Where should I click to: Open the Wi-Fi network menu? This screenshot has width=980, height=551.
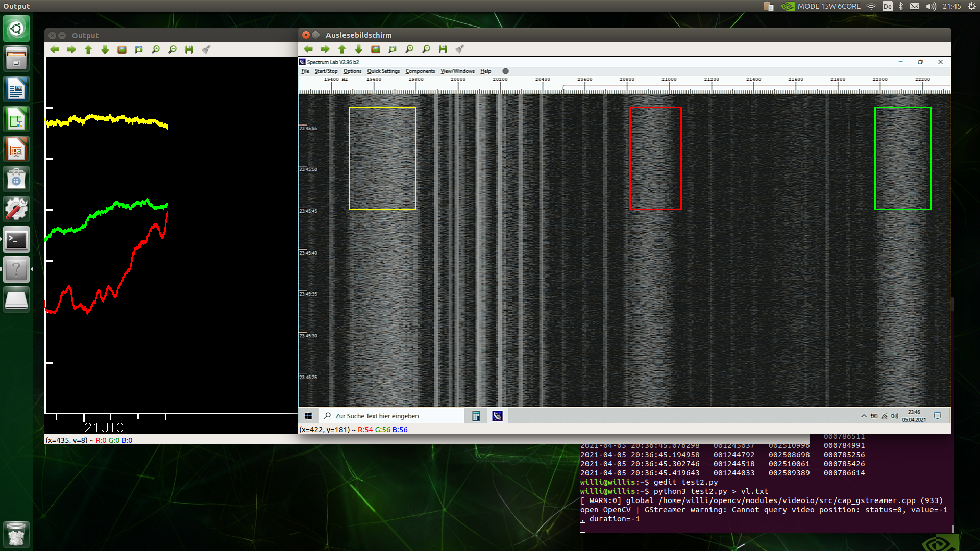point(871,6)
